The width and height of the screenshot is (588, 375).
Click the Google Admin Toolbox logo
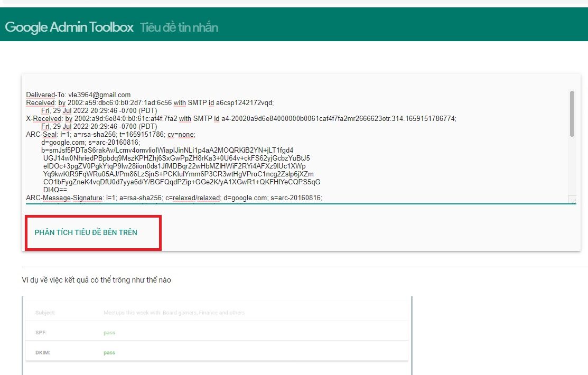69,27
